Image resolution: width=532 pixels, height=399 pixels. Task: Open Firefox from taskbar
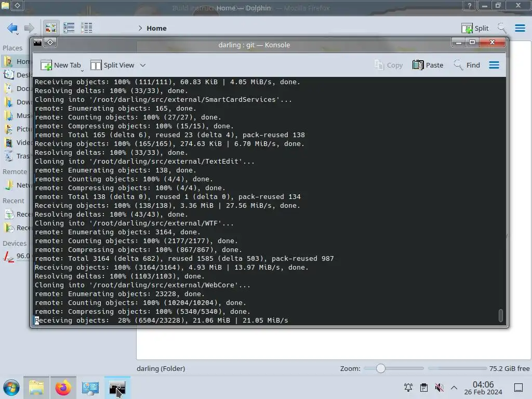click(63, 388)
